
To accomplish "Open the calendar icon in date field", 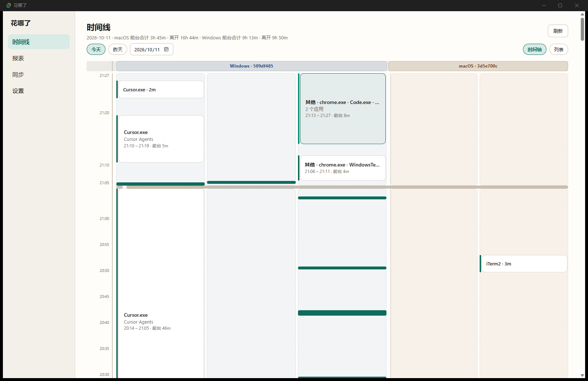I will 166,49.
